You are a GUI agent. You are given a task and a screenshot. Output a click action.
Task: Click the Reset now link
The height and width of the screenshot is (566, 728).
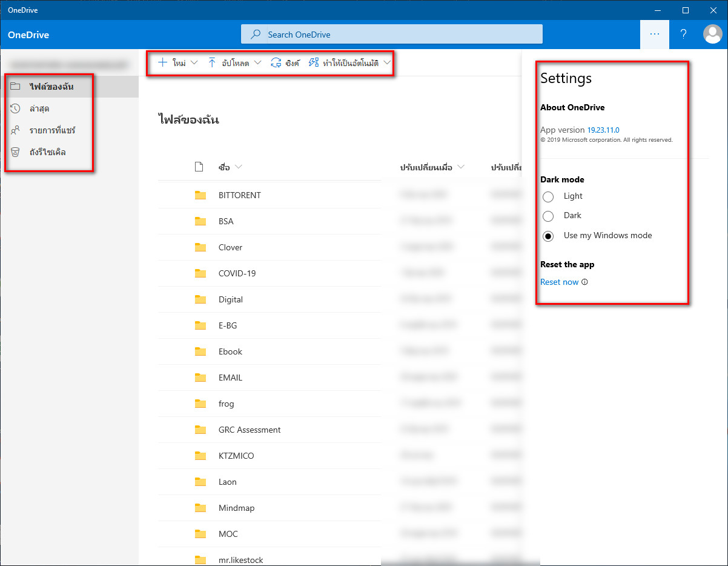point(559,282)
